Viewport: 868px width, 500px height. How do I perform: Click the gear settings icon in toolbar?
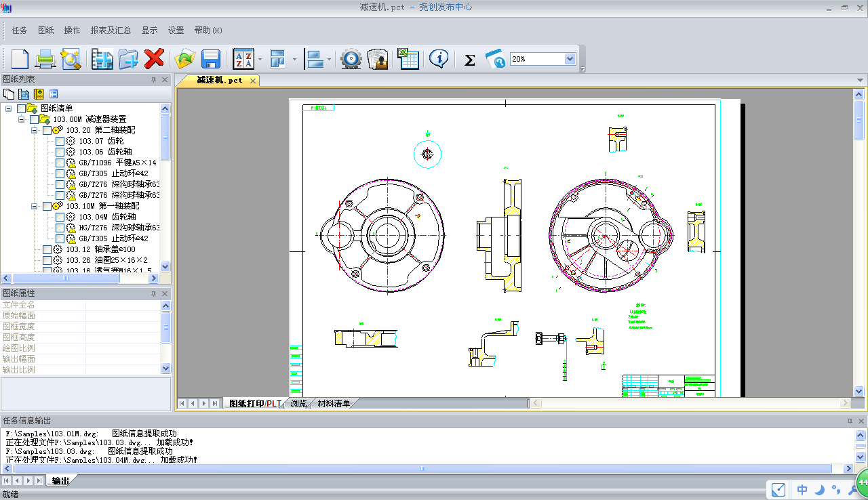point(351,59)
